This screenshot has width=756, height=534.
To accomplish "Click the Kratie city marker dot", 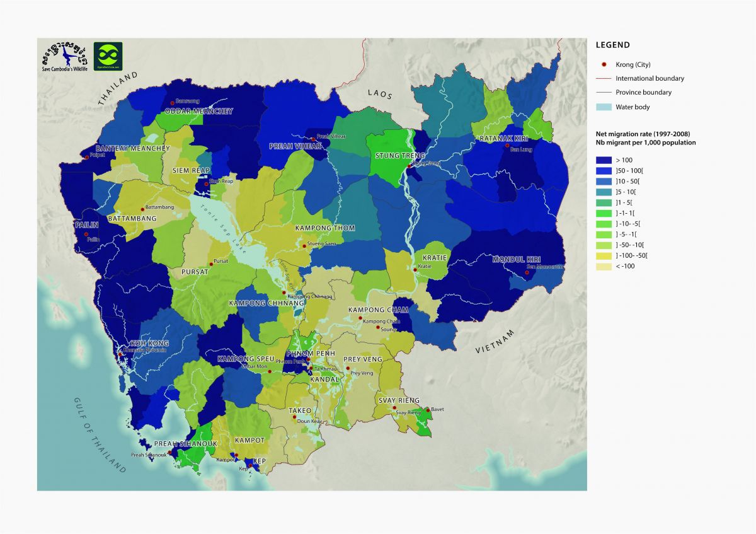I will tap(415, 269).
